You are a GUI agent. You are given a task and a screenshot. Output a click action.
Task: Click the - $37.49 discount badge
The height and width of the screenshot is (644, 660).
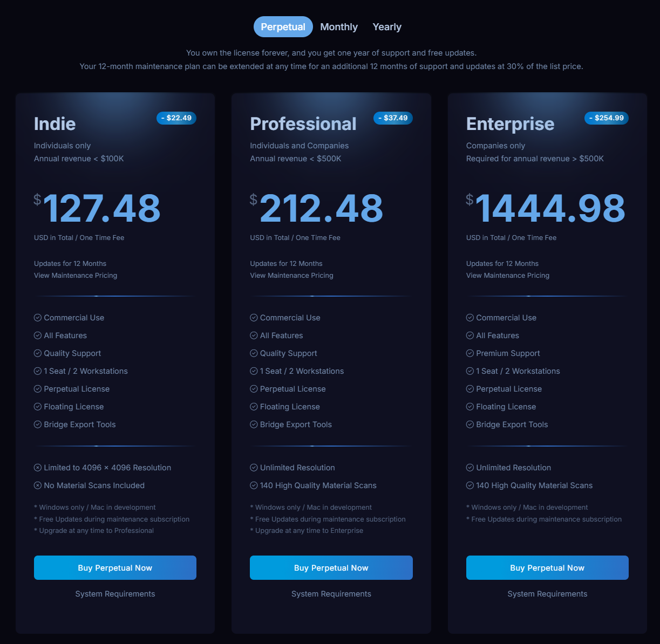(393, 118)
